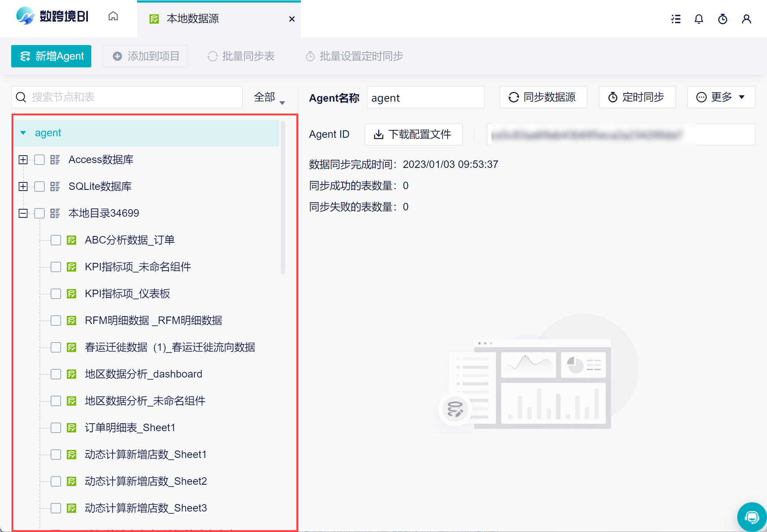Tick the ABC分析数据_订单 checkbox

pyautogui.click(x=56, y=240)
